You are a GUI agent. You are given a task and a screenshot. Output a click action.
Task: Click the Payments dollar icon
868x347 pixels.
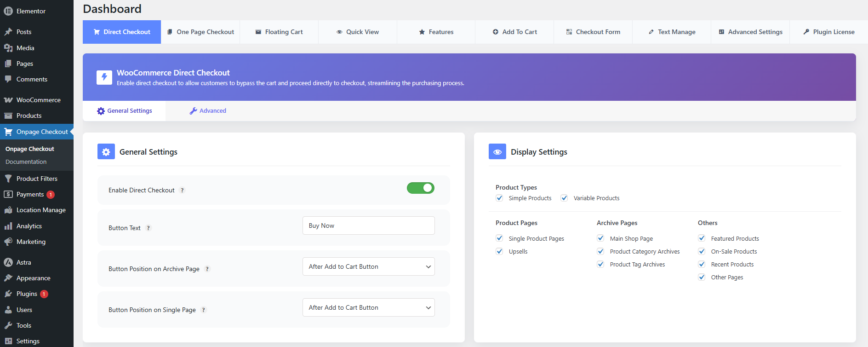click(x=8, y=194)
